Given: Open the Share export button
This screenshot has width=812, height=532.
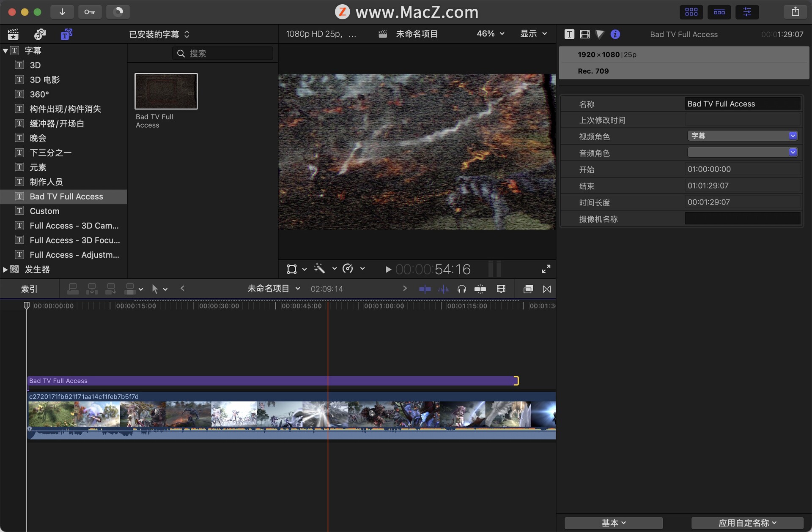Looking at the screenshot, I should 795,12.
